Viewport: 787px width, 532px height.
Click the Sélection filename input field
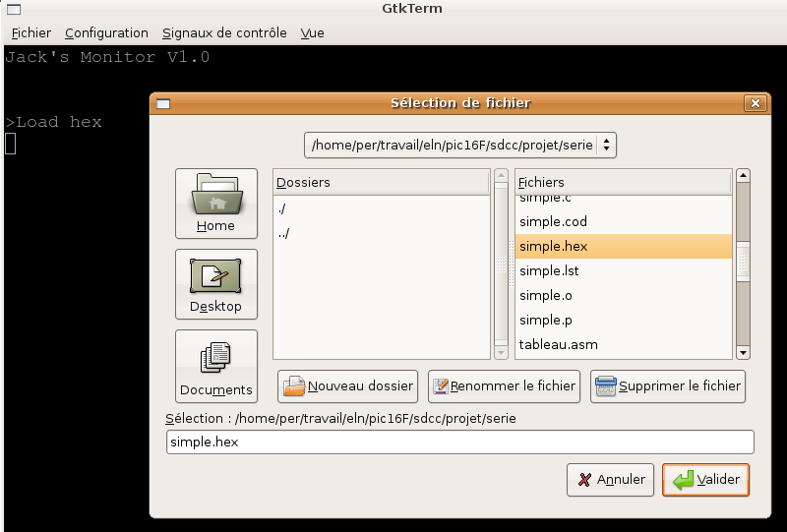click(x=459, y=443)
